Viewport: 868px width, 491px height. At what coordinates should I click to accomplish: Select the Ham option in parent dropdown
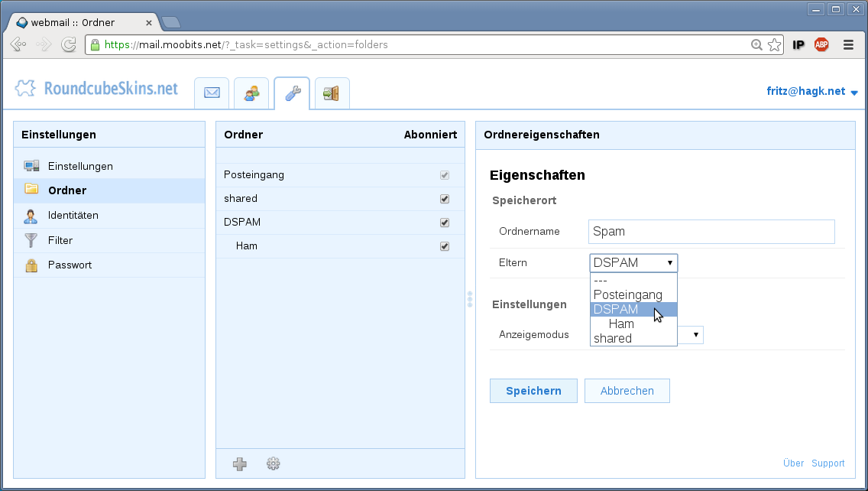point(621,324)
